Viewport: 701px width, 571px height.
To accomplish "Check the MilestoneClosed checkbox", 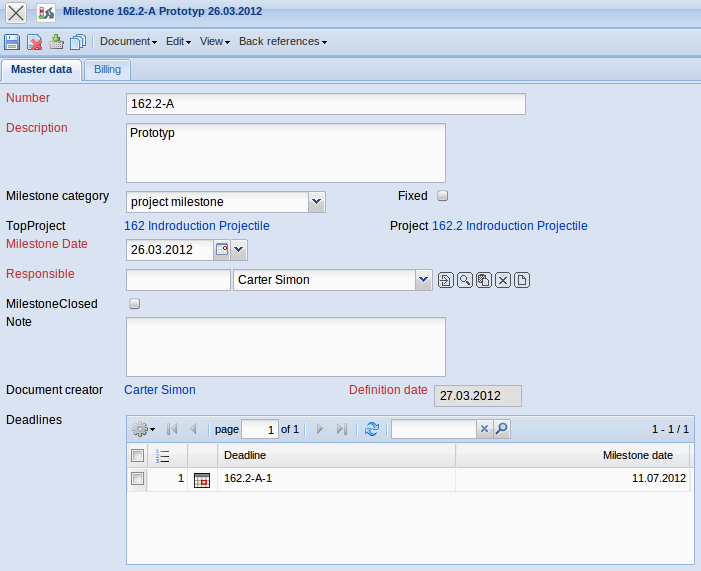I will coord(135,304).
